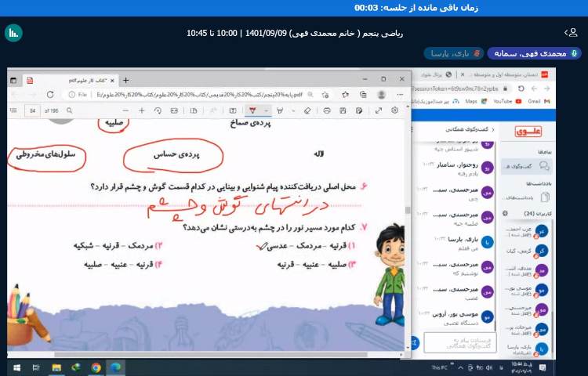The width and height of the screenshot is (588, 376).
Task: Open Windows Start menu
Action: [16, 367]
